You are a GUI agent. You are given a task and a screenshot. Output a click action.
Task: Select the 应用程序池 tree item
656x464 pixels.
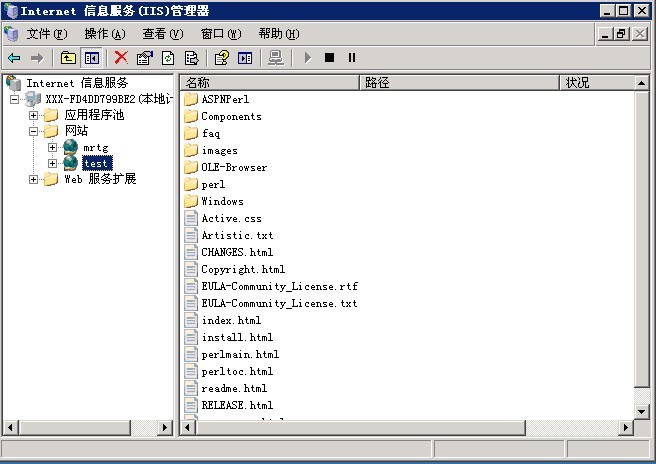point(94,115)
